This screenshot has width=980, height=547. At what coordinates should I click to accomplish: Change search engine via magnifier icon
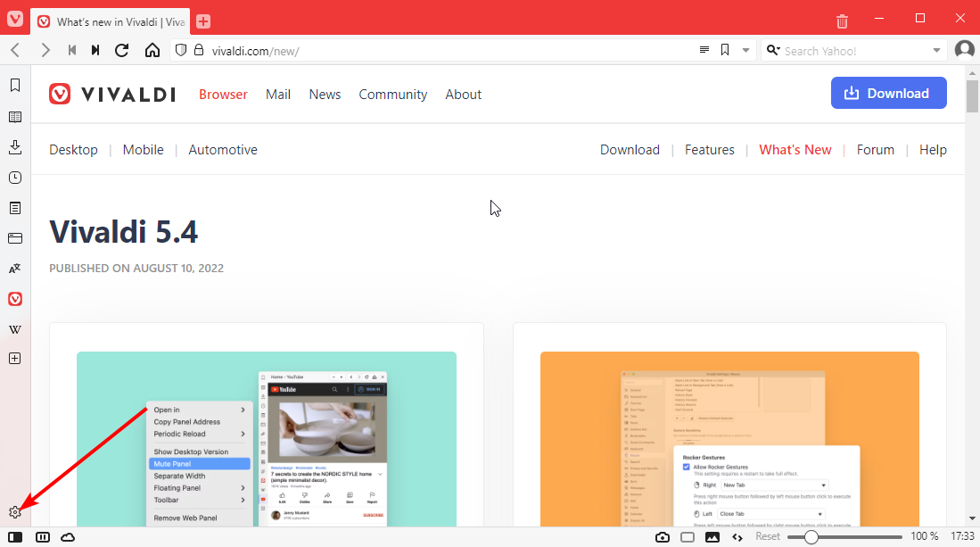[x=773, y=50]
